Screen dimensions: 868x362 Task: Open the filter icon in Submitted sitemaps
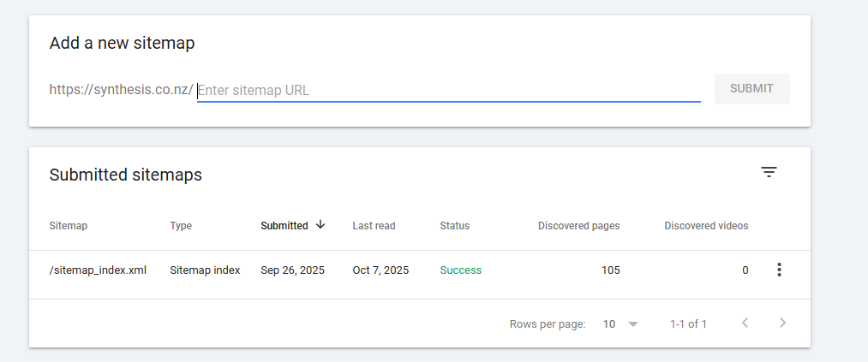[769, 173]
